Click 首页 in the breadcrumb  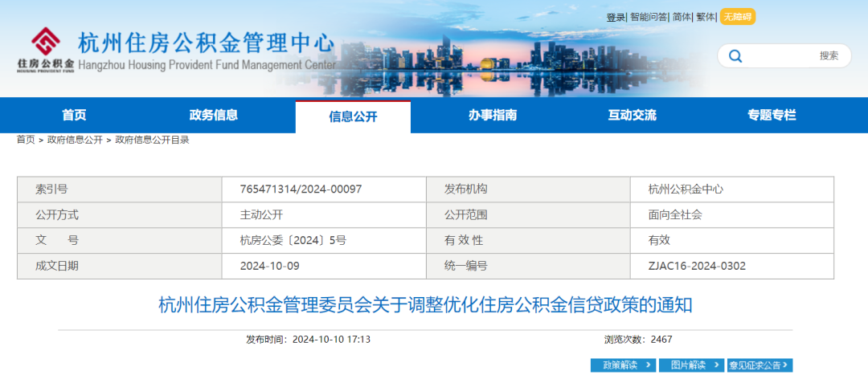[x=26, y=140]
